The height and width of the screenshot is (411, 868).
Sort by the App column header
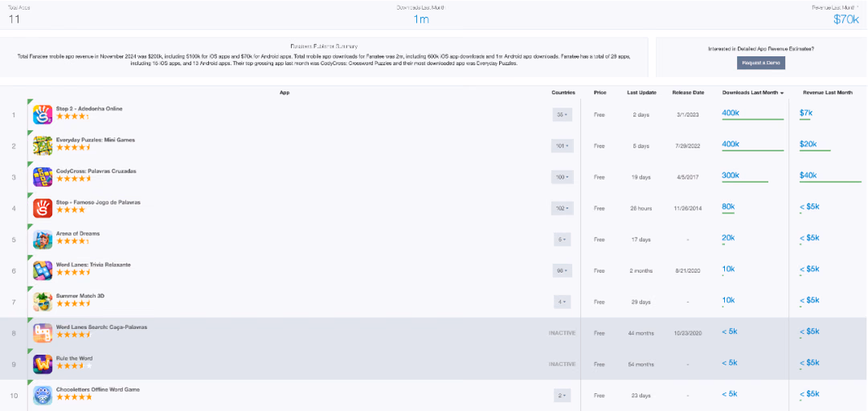pyautogui.click(x=285, y=93)
